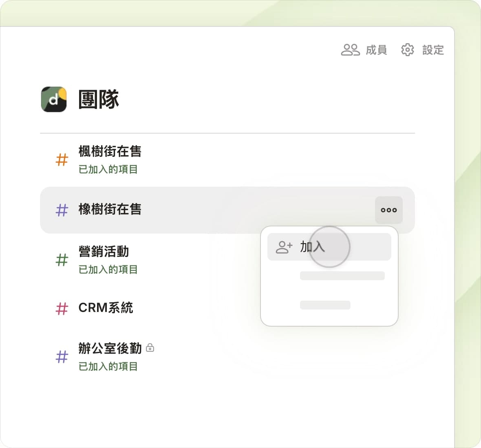Select the second placeholder menu entry
The width and height of the screenshot is (481, 448).
342,276
